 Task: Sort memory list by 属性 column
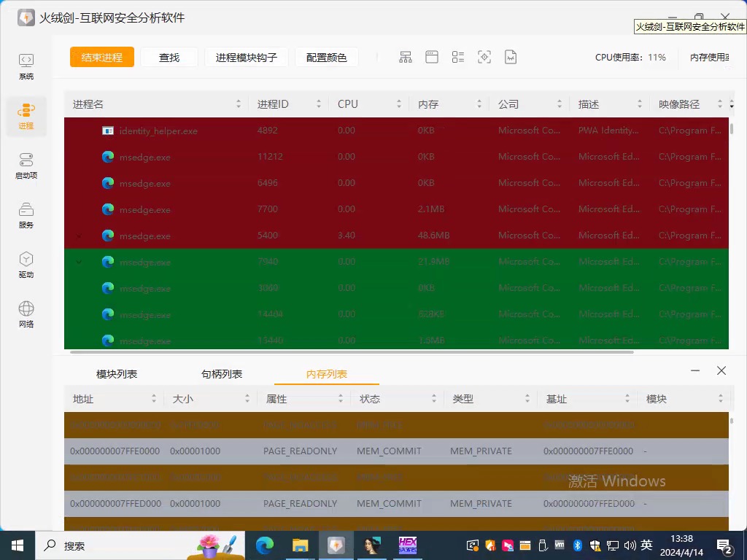click(303, 399)
